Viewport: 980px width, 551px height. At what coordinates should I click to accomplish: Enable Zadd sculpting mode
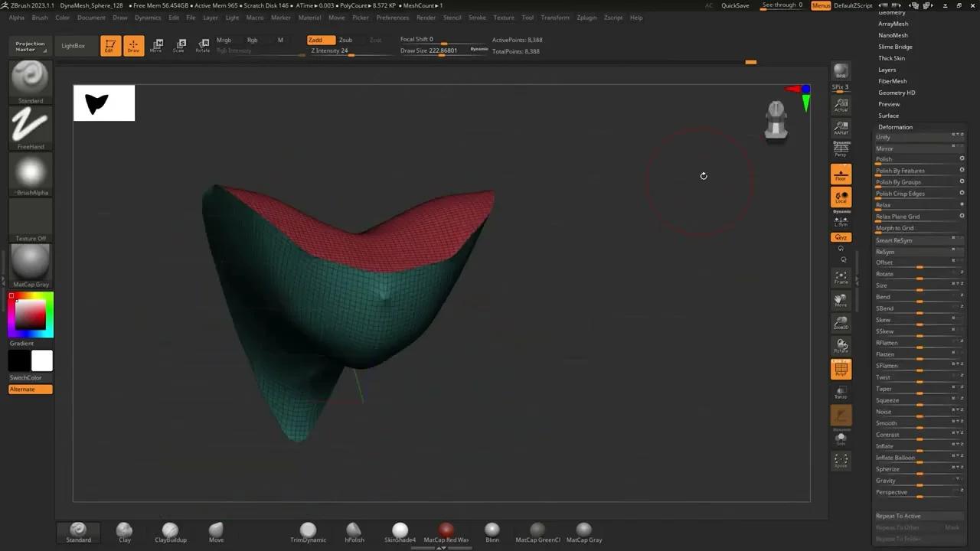(315, 39)
